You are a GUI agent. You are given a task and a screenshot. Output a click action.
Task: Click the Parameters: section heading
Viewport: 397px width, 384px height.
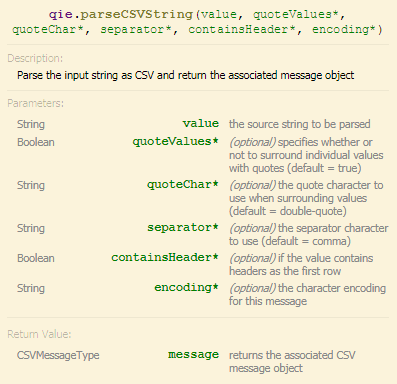pyautogui.click(x=35, y=103)
